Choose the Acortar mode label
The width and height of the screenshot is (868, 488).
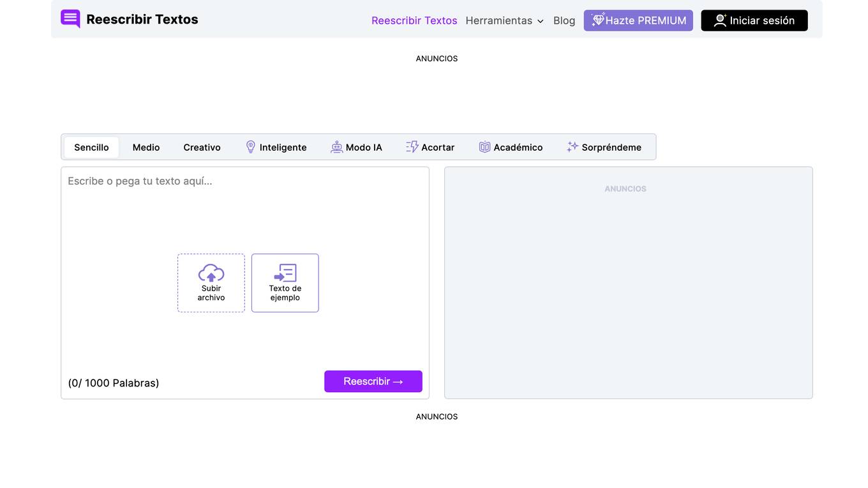click(x=438, y=147)
